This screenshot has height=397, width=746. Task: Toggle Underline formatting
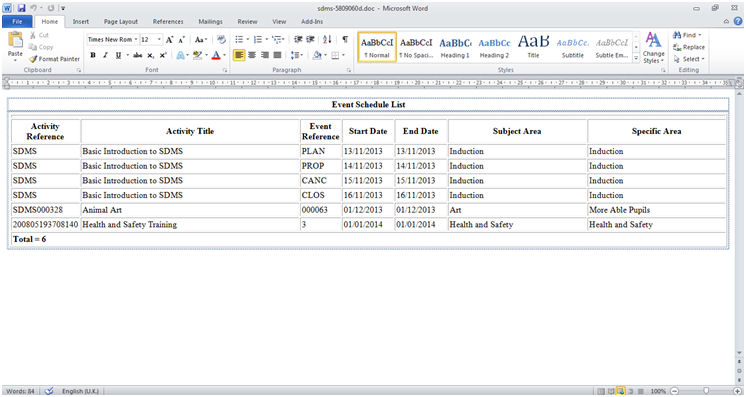coord(118,55)
